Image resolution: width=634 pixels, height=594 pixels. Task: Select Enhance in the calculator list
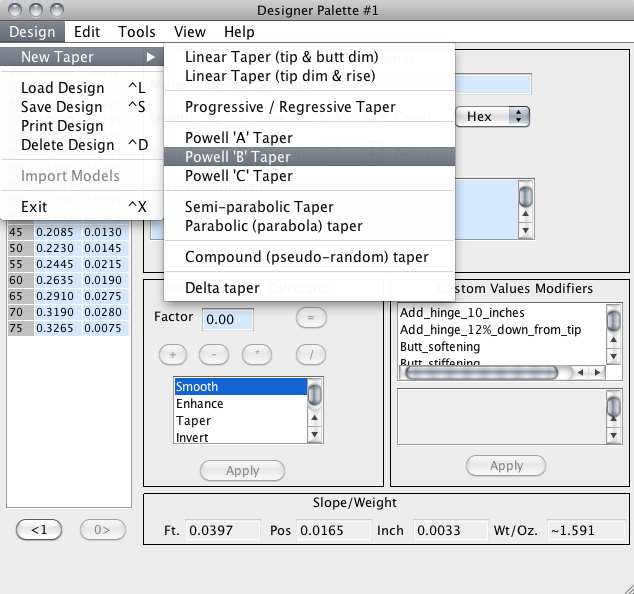200,404
